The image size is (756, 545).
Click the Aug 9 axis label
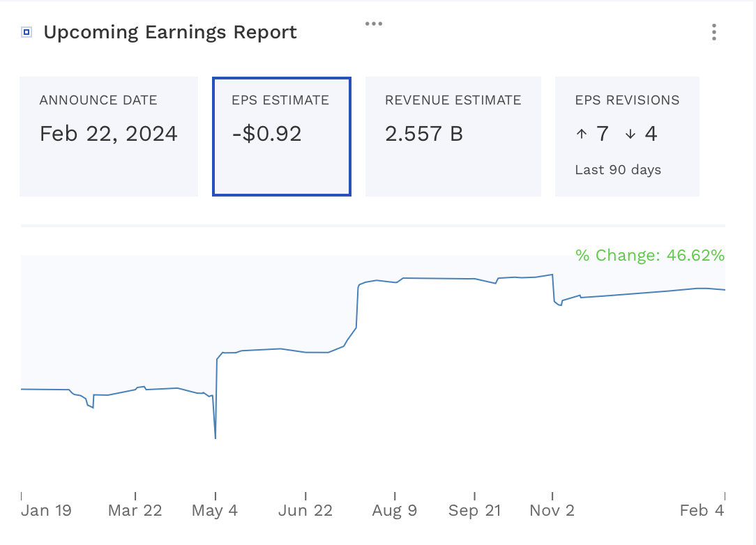coord(394,510)
